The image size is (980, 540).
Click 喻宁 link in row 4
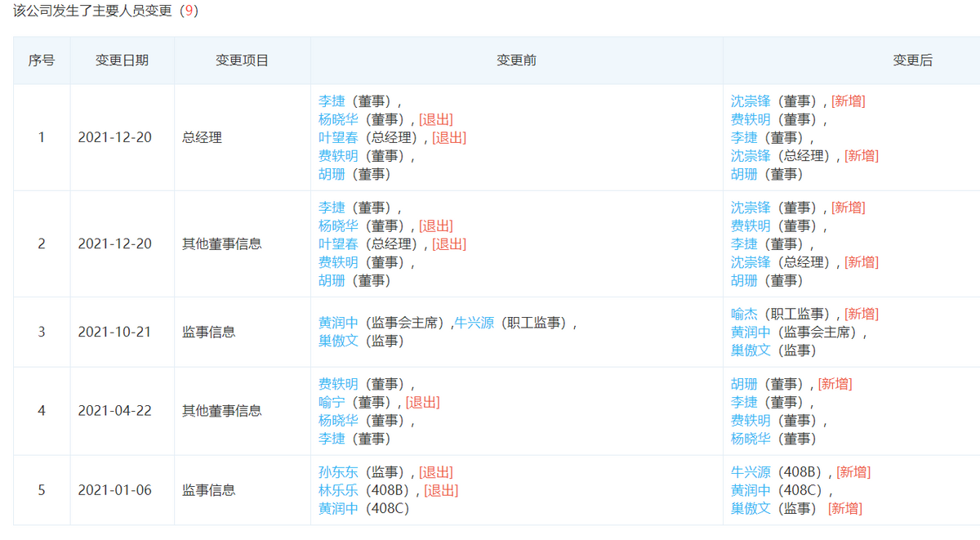332,402
